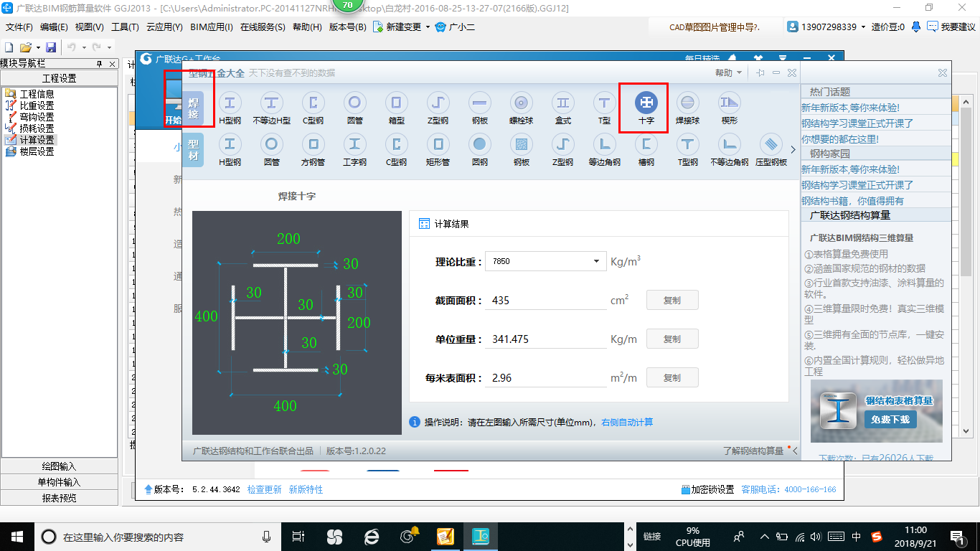The image size is (980, 551).
Task: Copy the 截面面积 value with 复制
Action: pyautogui.click(x=672, y=300)
